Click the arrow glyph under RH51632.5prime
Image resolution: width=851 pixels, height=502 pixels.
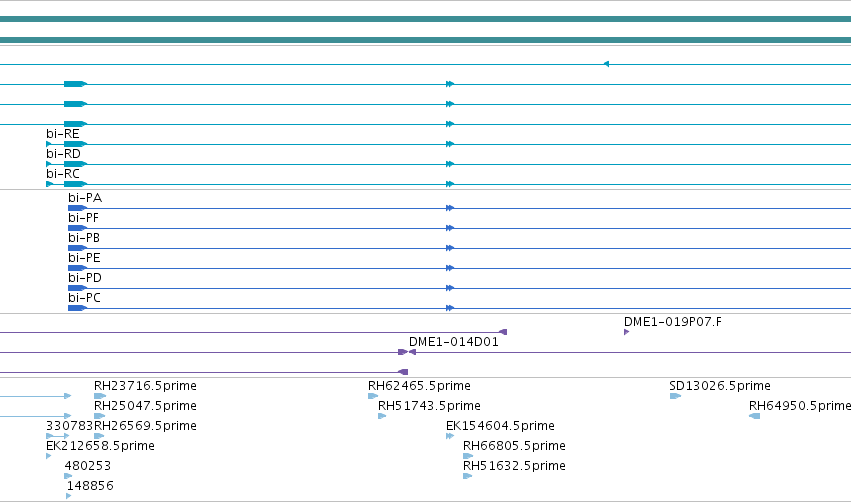pyautogui.click(x=468, y=476)
